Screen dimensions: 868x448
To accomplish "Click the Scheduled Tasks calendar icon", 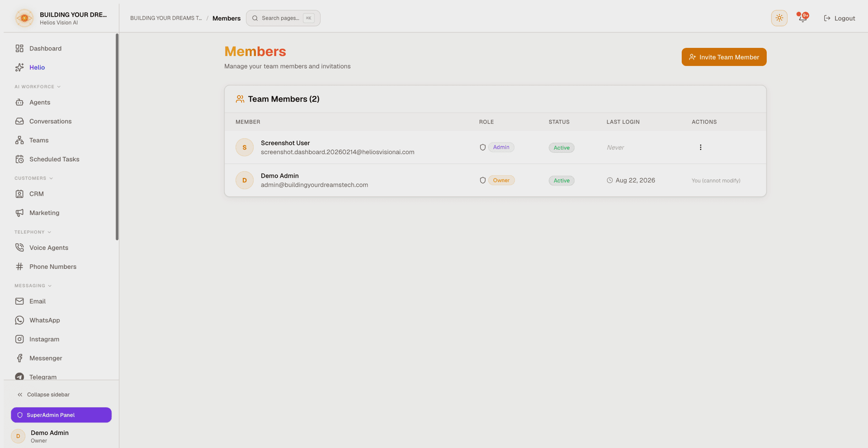I will tap(19, 159).
